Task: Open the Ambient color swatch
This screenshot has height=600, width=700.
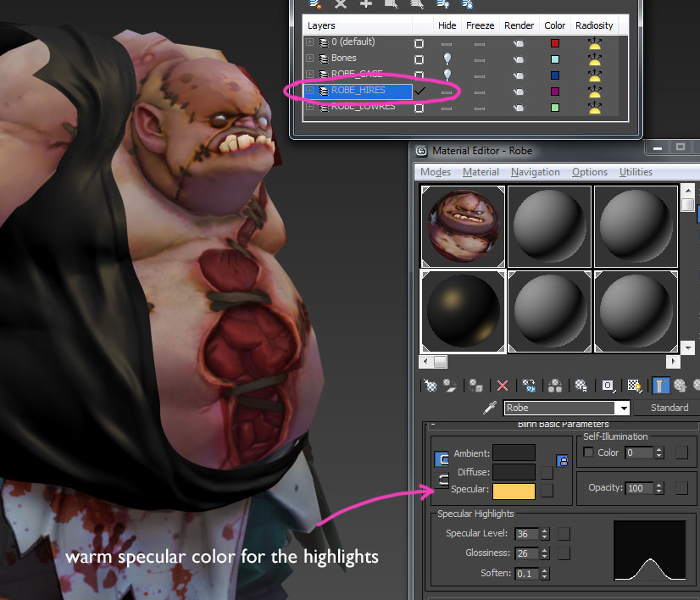Action: point(514,453)
